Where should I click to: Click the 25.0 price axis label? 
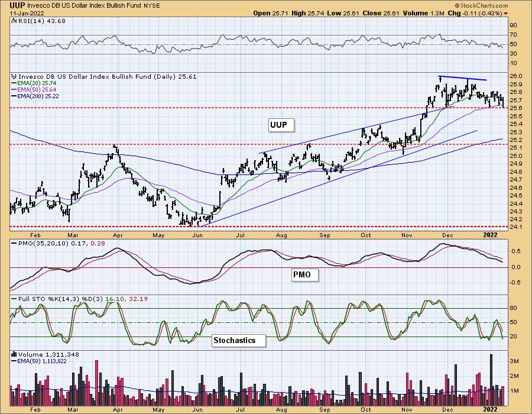[x=515, y=156]
